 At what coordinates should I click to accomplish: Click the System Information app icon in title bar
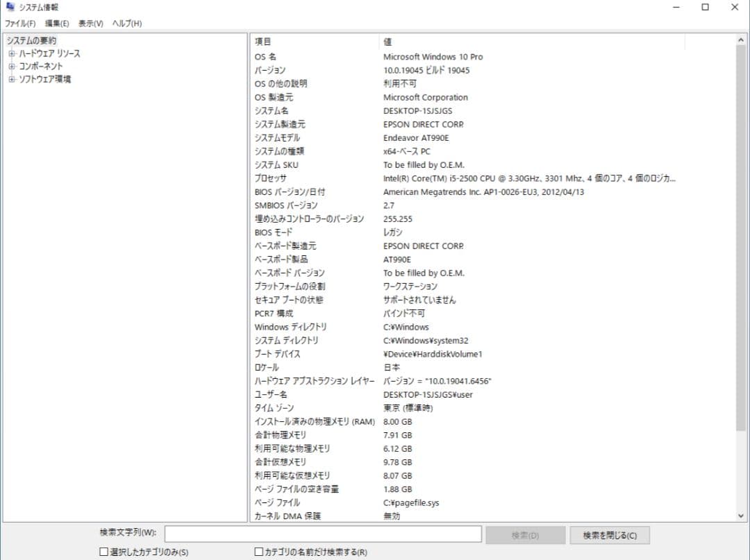(10, 7)
